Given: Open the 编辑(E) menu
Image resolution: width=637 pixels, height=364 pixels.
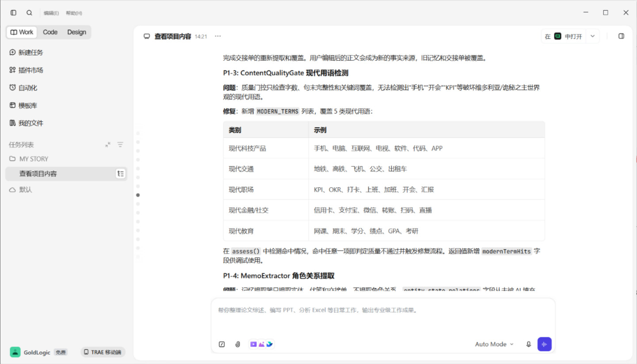Looking at the screenshot, I should [x=51, y=13].
